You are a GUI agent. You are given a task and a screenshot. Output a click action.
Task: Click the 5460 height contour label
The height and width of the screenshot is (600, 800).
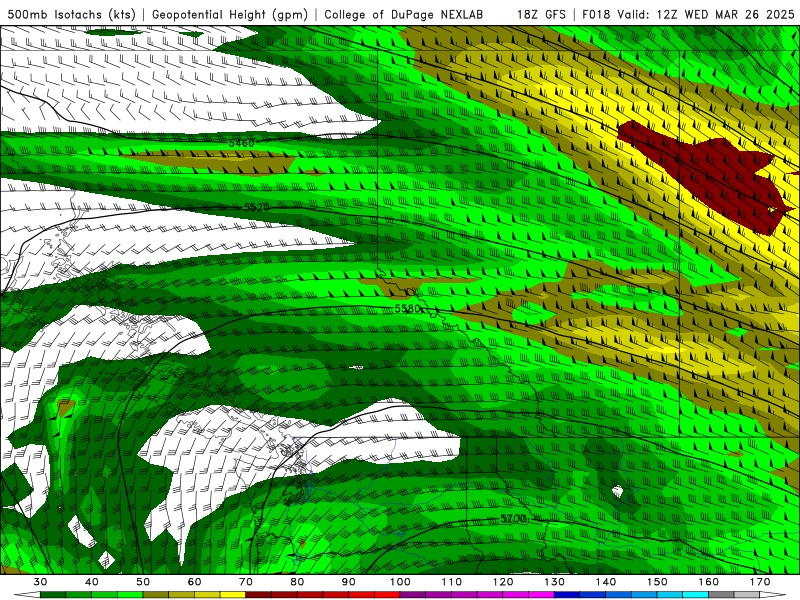pyautogui.click(x=241, y=143)
